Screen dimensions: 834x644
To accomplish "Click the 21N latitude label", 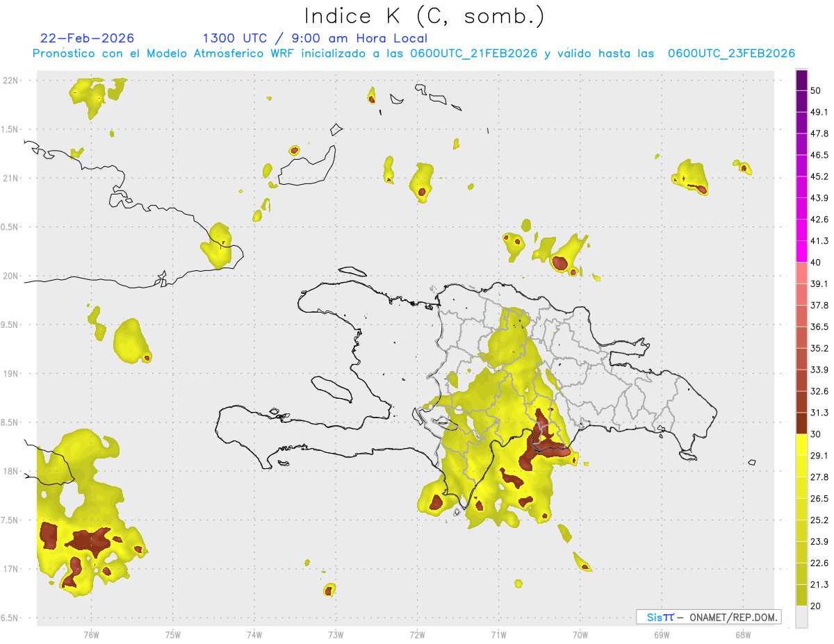I will coord(12,178).
